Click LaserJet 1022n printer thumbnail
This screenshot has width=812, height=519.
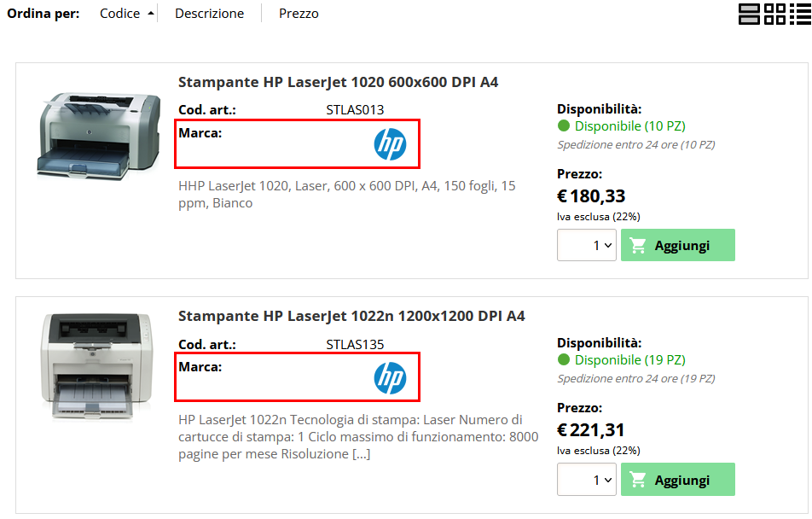click(96, 367)
